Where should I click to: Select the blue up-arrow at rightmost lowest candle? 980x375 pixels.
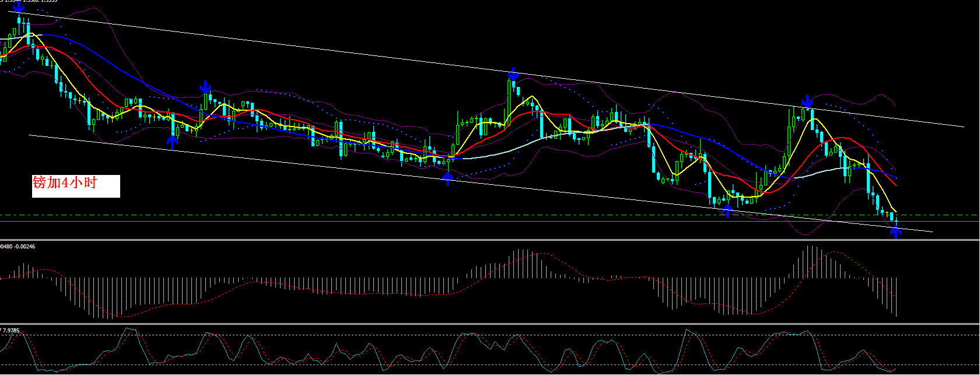pos(896,233)
